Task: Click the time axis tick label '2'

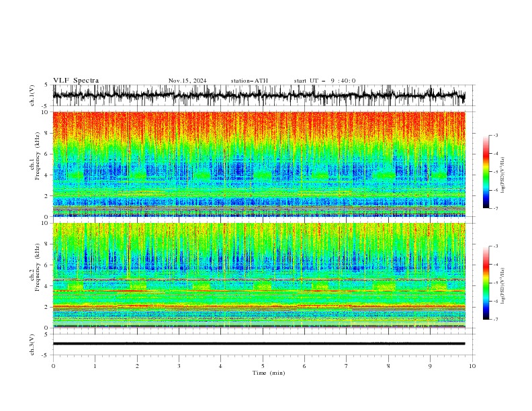Action: (137, 366)
